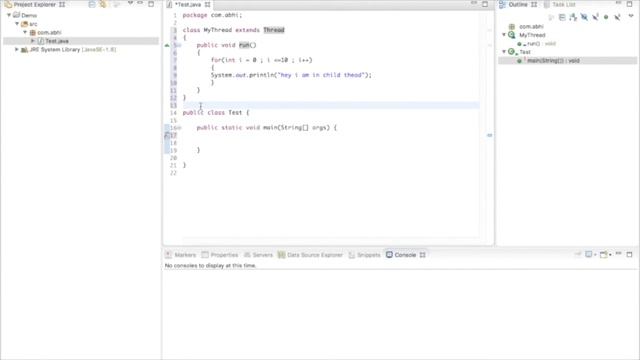Collapse the com.abhi package in Project Explorer
The image size is (640, 360).
25,32
